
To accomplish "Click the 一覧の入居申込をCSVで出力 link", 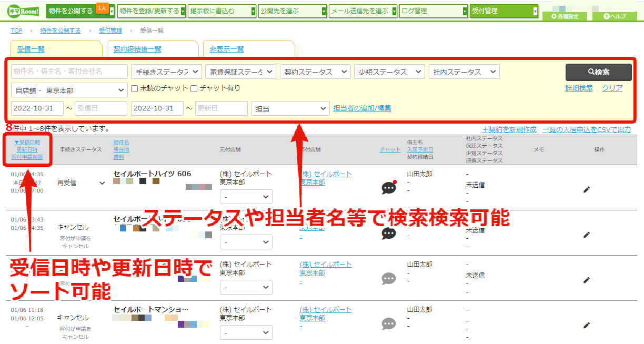I will point(587,129).
